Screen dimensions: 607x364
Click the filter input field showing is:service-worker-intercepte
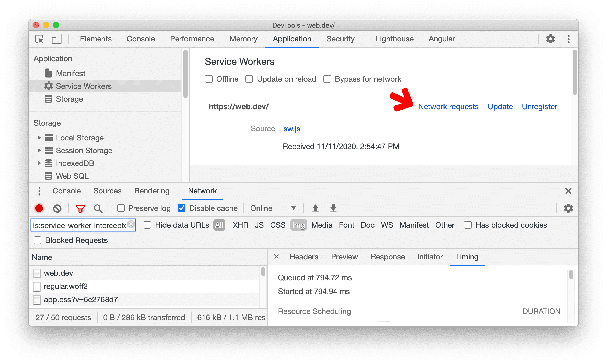(x=82, y=224)
